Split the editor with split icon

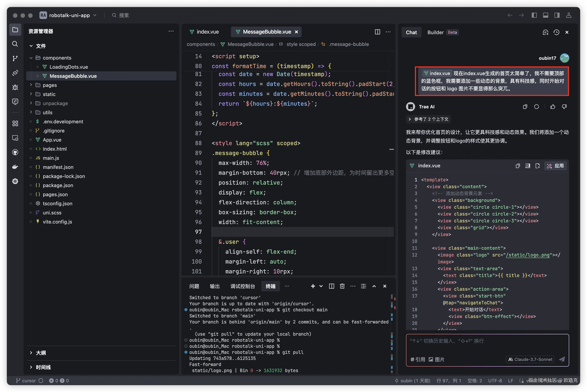[x=377, y=32]
